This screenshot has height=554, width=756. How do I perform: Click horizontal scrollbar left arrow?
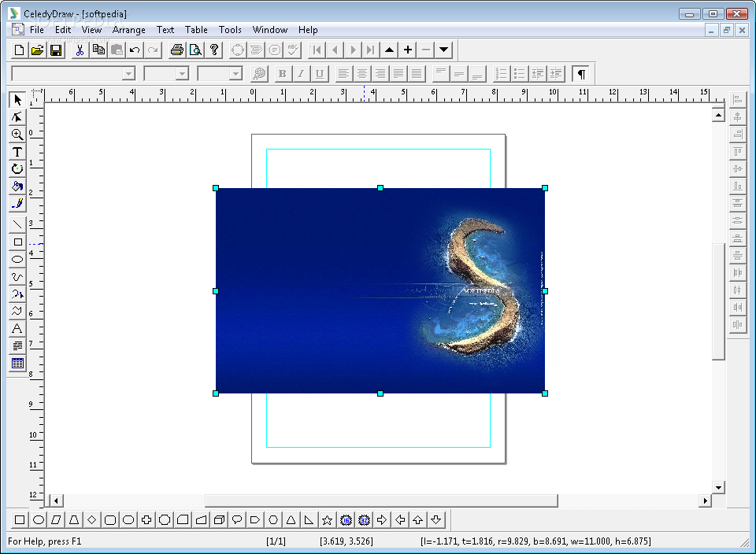pos(56,500)
